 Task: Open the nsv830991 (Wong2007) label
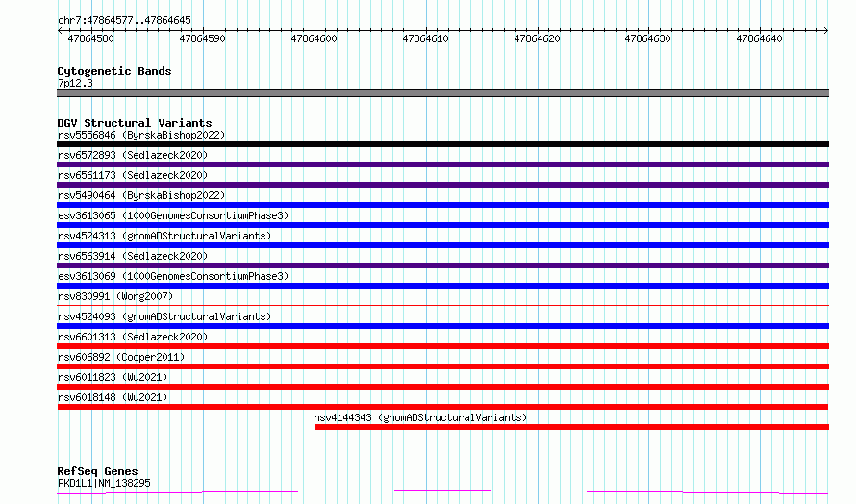(x=115, y=296)
